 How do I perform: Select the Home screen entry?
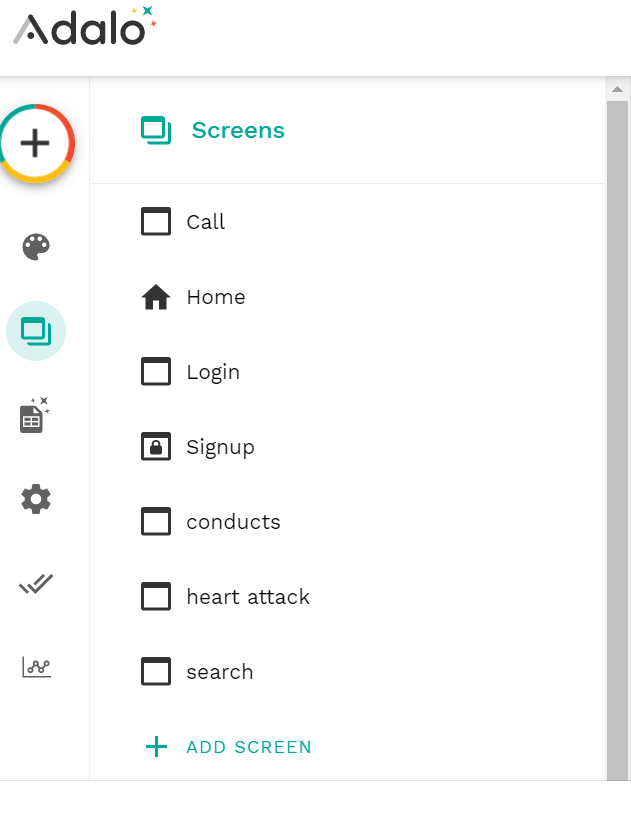(347, 297)
